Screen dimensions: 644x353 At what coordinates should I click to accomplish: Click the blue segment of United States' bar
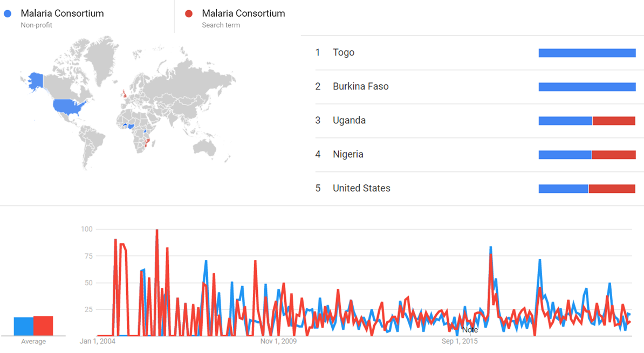[x=563, y=189]
